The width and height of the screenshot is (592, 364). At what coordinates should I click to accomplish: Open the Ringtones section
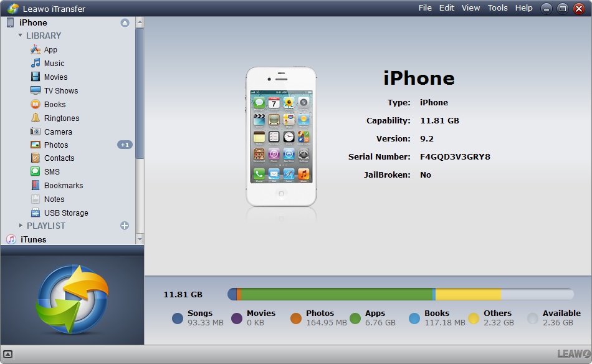coord(55,118)
